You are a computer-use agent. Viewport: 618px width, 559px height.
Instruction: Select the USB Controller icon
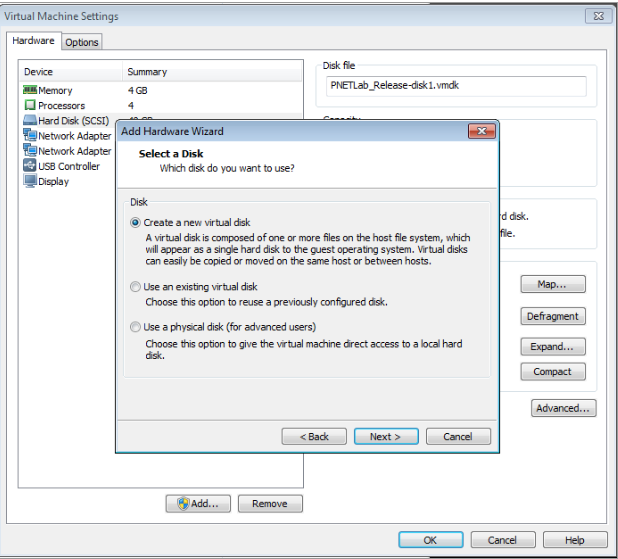[30, 166]
